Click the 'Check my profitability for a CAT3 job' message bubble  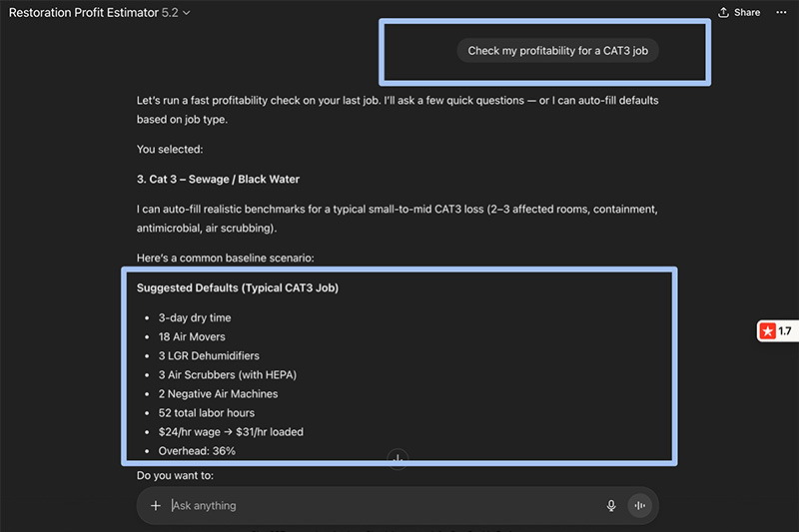(557, 51)
